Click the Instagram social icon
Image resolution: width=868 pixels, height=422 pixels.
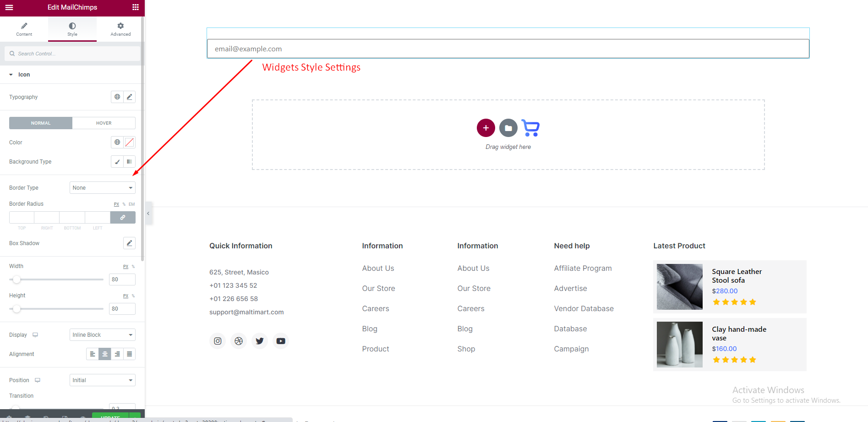click(x=218, y=341)
